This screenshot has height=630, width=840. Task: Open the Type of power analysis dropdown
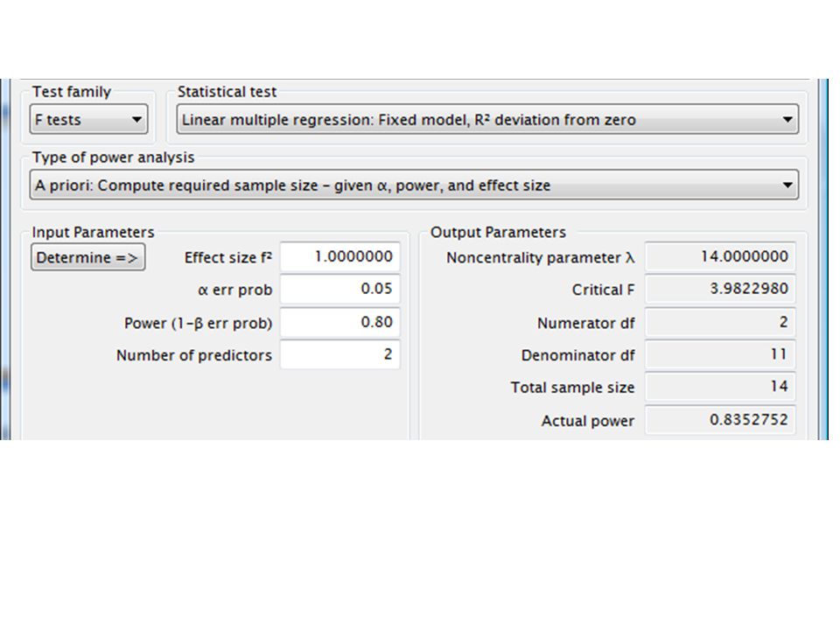(414, 185)
